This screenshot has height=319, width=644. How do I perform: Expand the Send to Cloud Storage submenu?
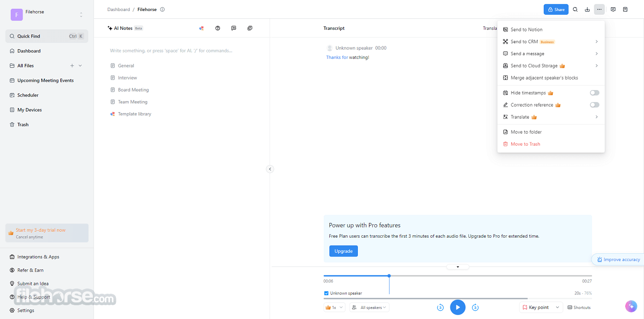(x=551, y=66)
